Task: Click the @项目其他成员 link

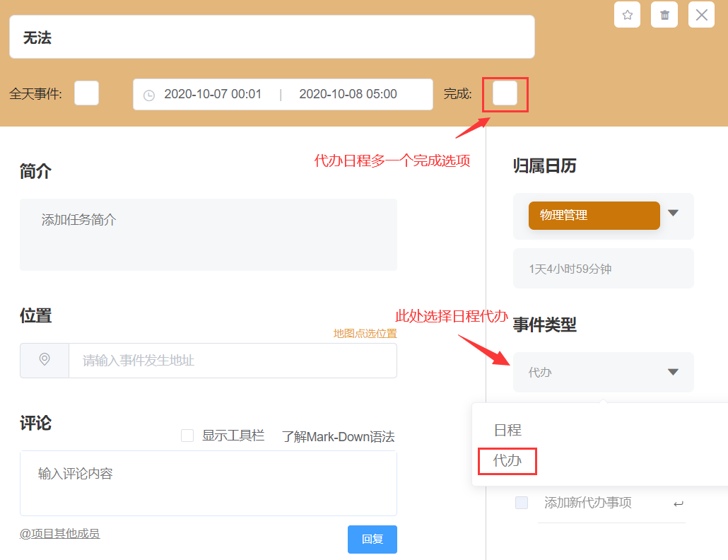Action: (x=60, y=534)
